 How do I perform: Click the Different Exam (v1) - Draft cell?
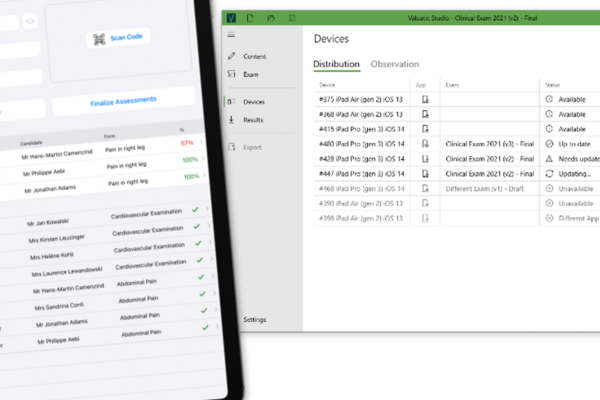pos(485,189)
